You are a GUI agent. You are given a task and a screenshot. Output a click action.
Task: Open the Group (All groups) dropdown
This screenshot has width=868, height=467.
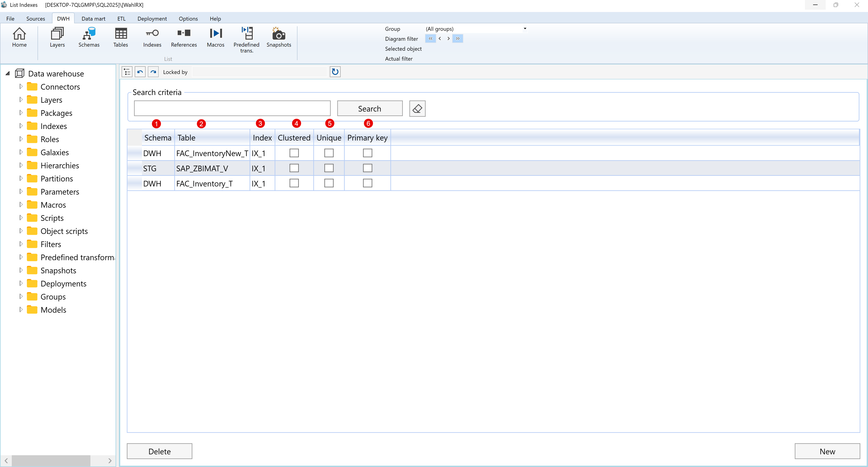click(525, 29)
